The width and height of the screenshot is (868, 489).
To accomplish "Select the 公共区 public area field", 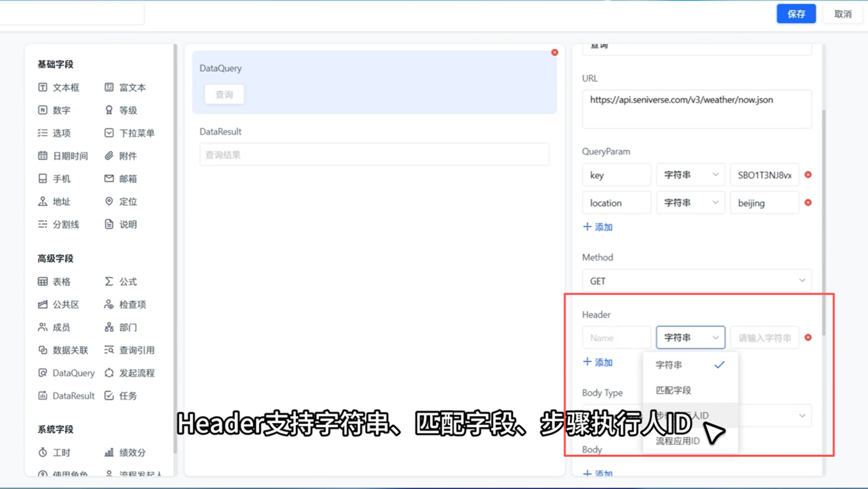I will [x=59, y=305].
